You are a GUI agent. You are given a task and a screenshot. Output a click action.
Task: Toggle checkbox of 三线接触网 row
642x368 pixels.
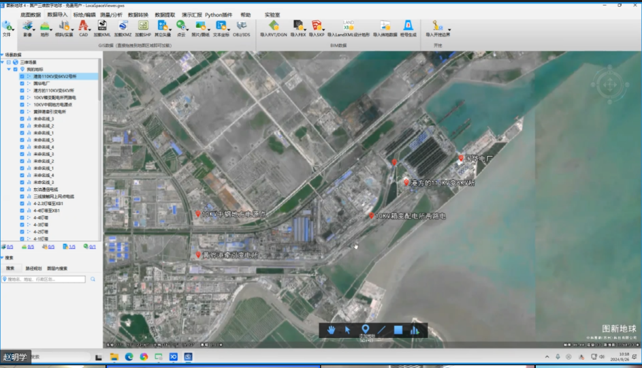pyautogui.click(x=22, y=196)
